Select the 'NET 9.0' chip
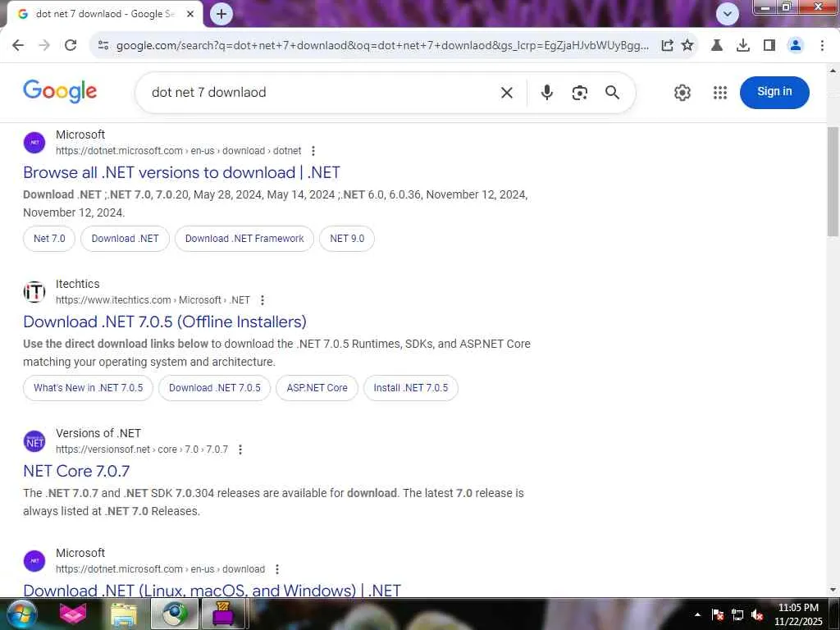Viewport: 840px width, 630px height. (347, 239)
